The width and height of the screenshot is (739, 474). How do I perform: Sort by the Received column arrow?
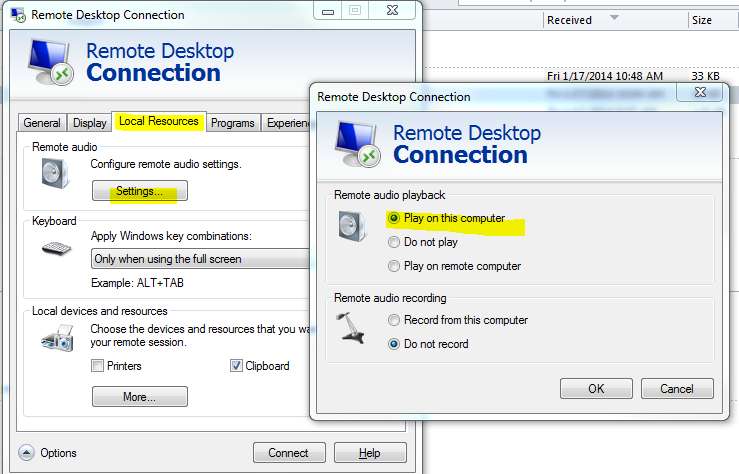pyautogui.click(x=614, y=18)
